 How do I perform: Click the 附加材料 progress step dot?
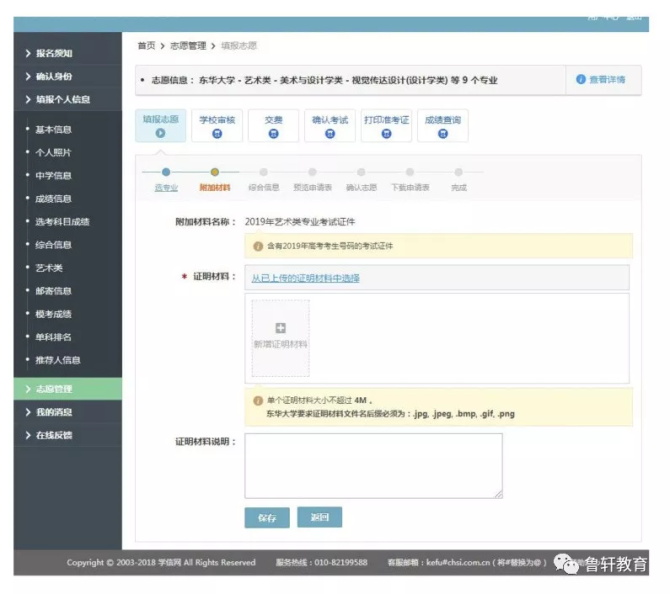click(x=215, y=172)
